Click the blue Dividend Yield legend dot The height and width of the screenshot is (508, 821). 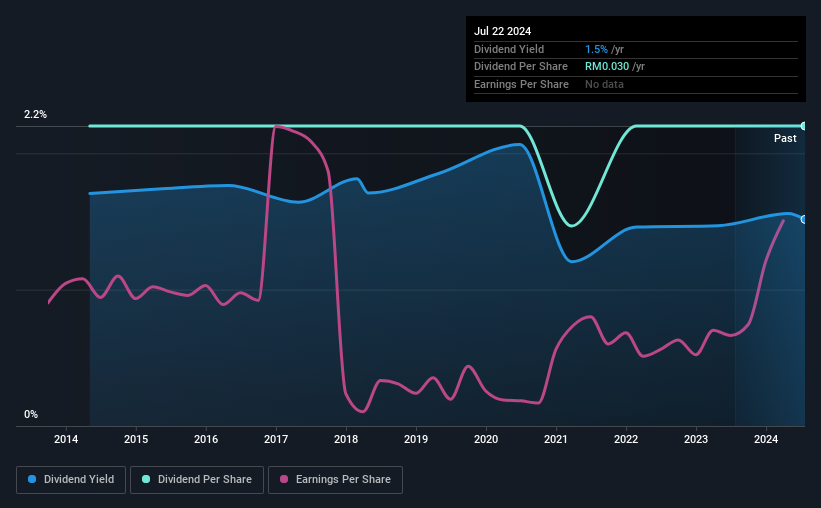[32, 479]
